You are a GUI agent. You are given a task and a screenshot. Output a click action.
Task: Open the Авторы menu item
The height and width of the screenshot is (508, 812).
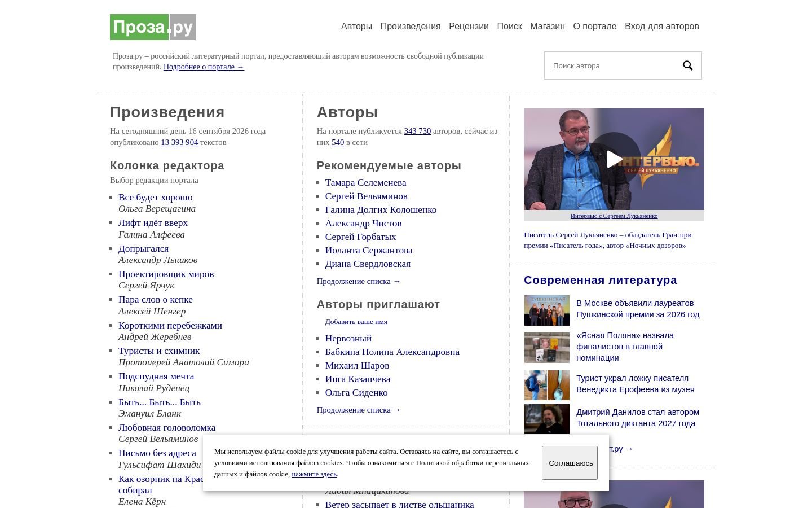pos(356,26)
